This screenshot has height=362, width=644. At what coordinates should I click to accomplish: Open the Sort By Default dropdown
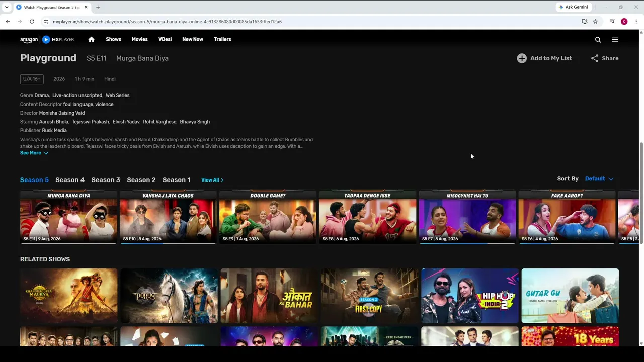[599, 179]
